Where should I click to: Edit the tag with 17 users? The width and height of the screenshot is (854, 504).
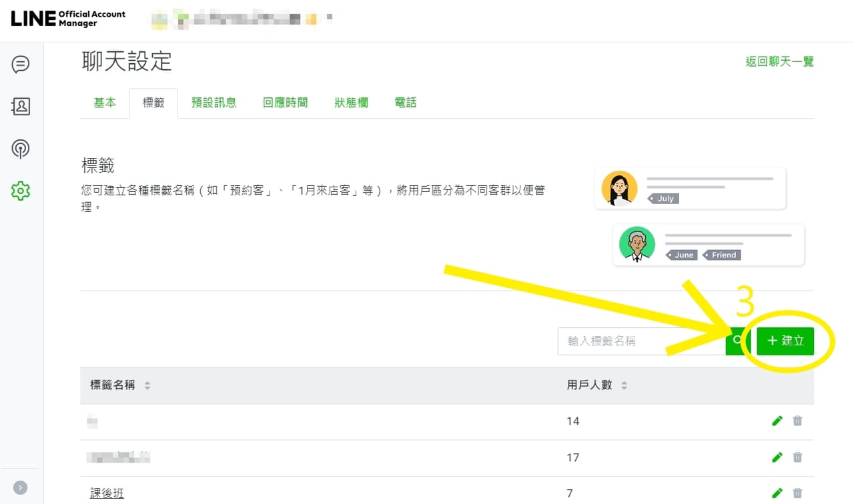(x=777, y=457)
